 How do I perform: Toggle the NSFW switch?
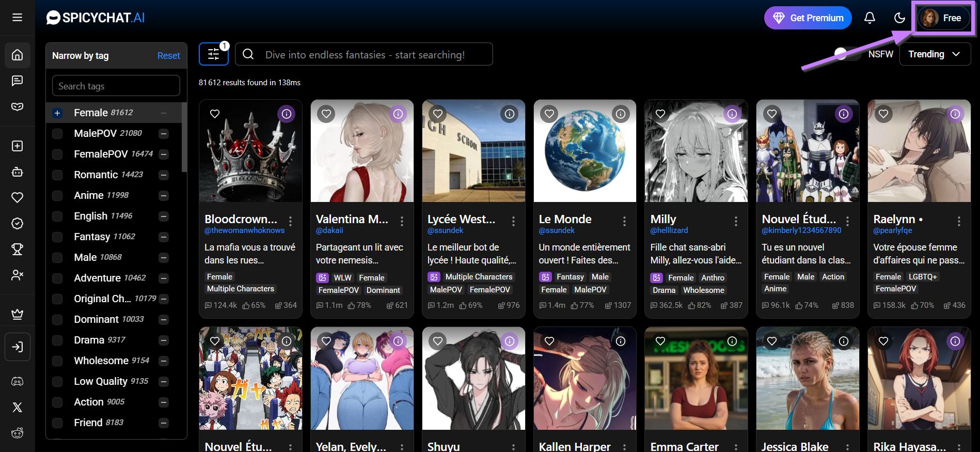click(x=847, y=54)
